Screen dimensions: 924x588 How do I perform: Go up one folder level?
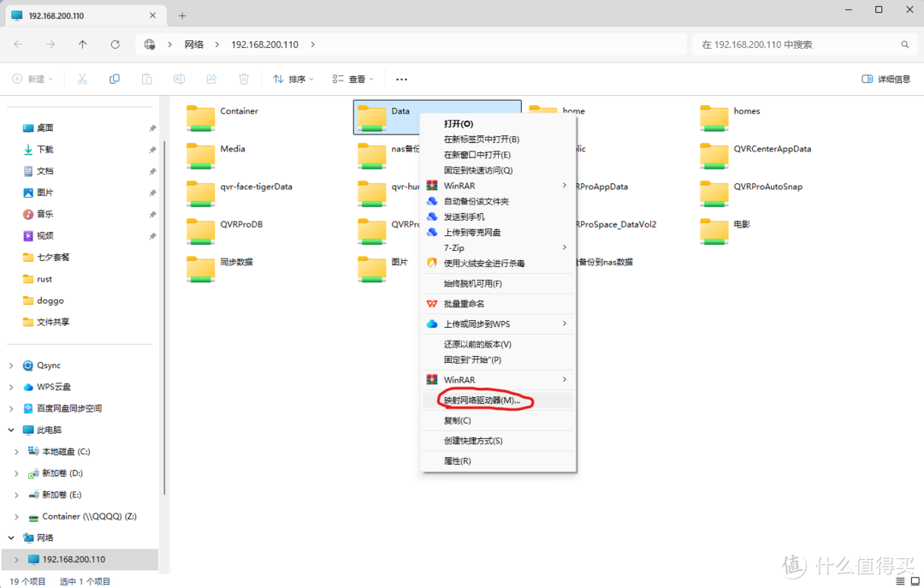82,45
